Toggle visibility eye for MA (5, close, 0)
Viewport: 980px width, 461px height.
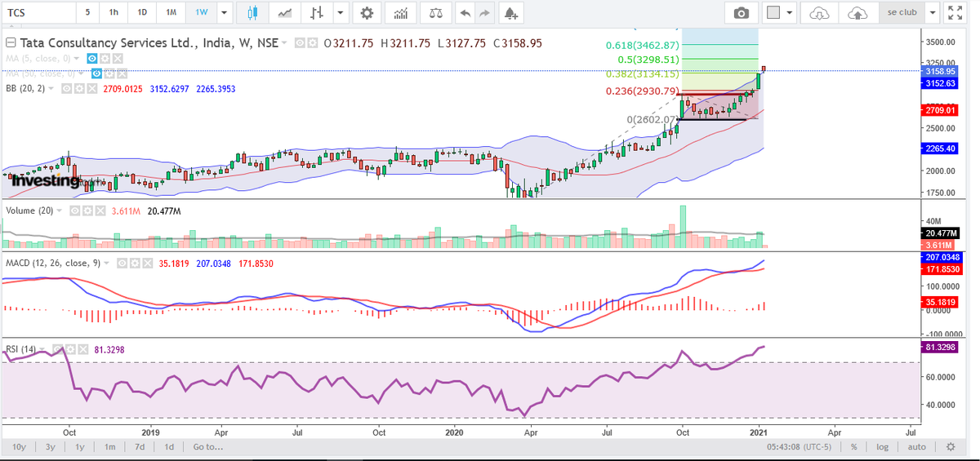coord(92,59)
